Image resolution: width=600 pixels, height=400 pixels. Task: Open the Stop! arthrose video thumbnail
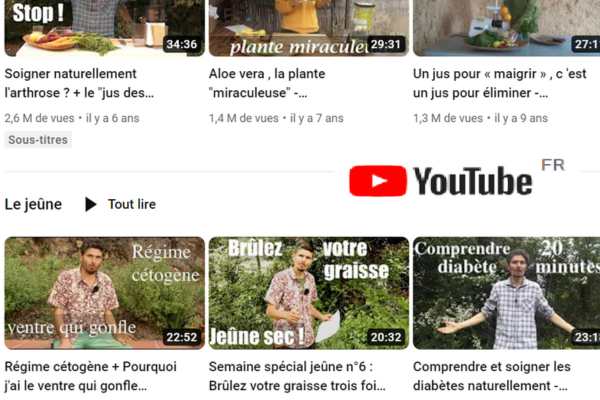coord(104,28)
